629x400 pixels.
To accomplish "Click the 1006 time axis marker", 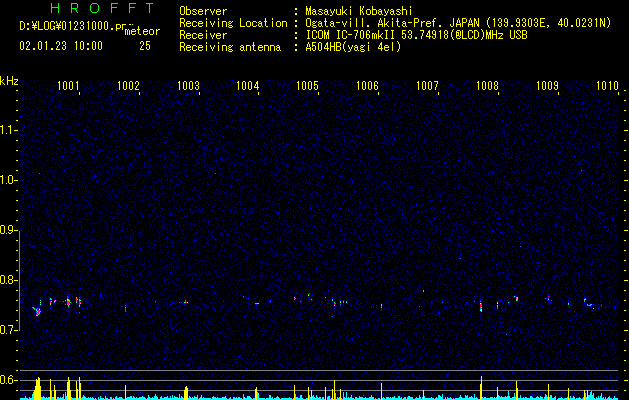I will (x=368, y=86).
